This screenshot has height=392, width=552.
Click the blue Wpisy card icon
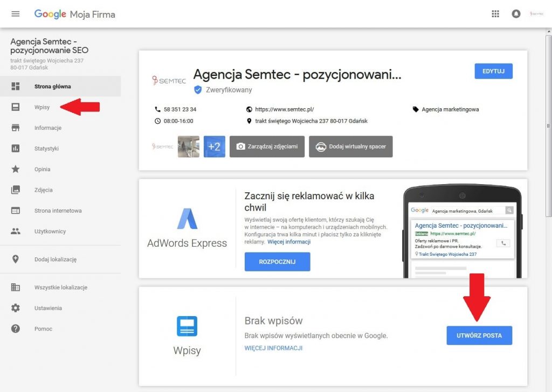(x=187, y=326)
